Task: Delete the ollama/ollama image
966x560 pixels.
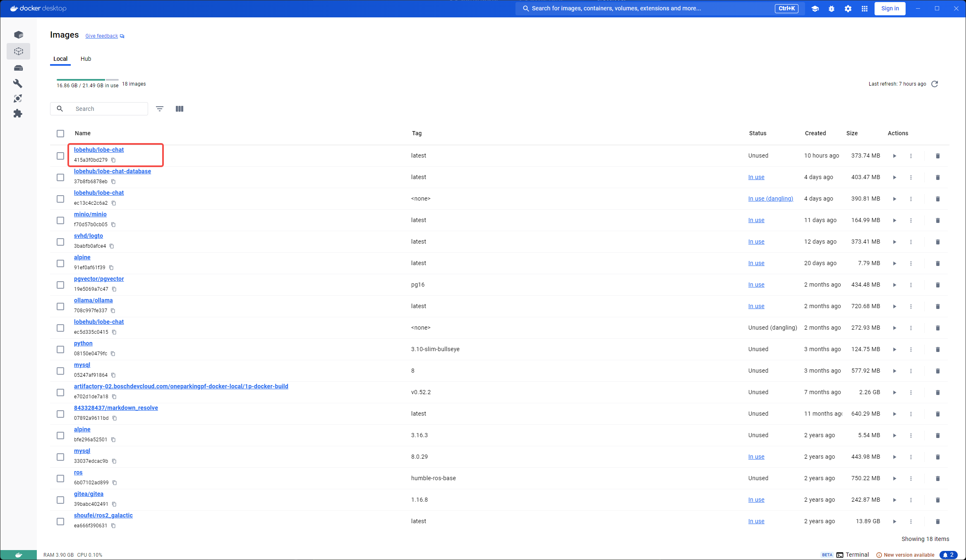Action: 938,306
